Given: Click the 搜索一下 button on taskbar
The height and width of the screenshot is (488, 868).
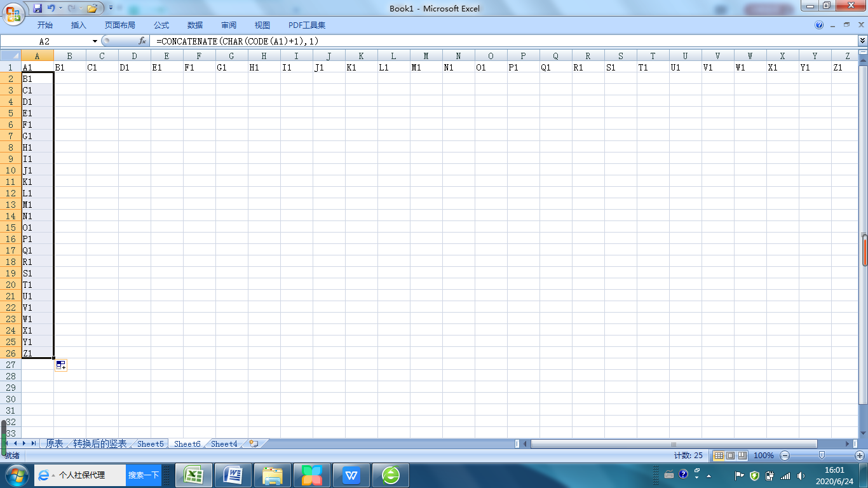Looking at the screenshot, I should pos(144,475).
